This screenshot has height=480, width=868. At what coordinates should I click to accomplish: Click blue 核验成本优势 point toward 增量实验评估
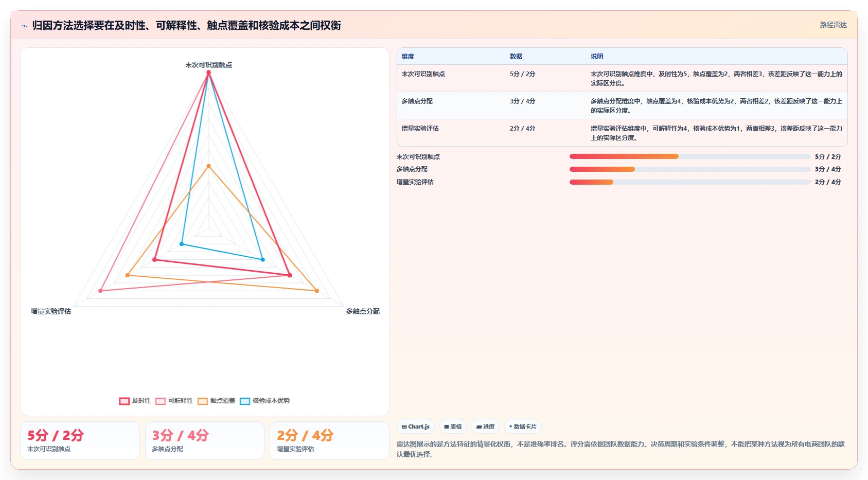(182, 244)
